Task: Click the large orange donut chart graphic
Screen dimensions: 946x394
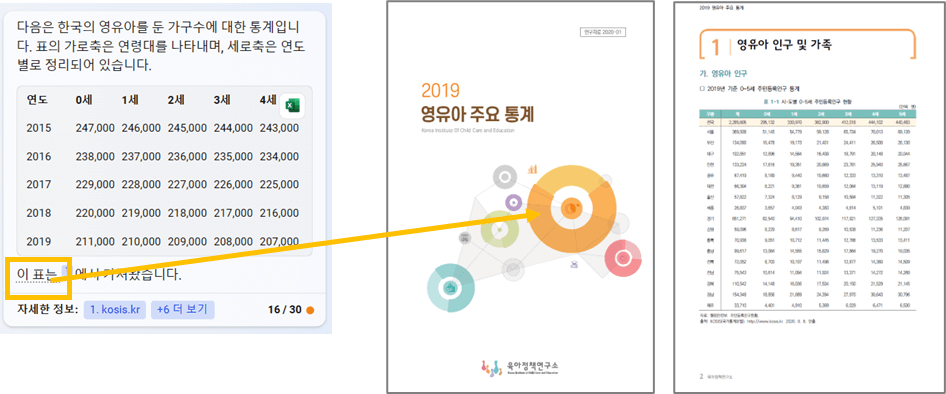Action: coord(571,208)
